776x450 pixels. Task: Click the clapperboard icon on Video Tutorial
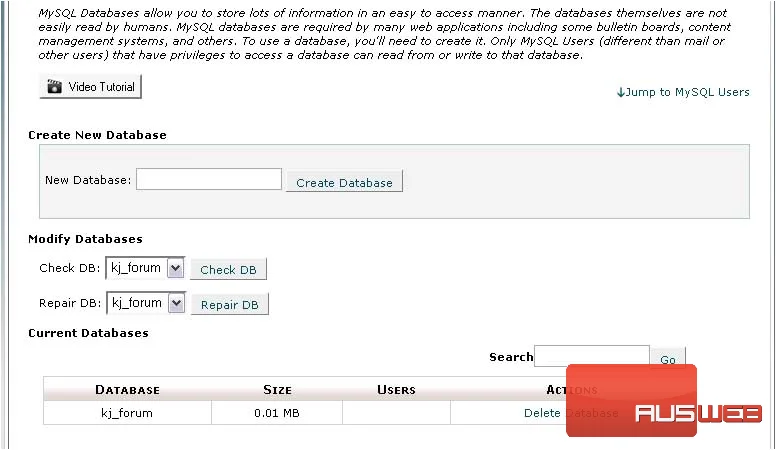coord(54,87)
